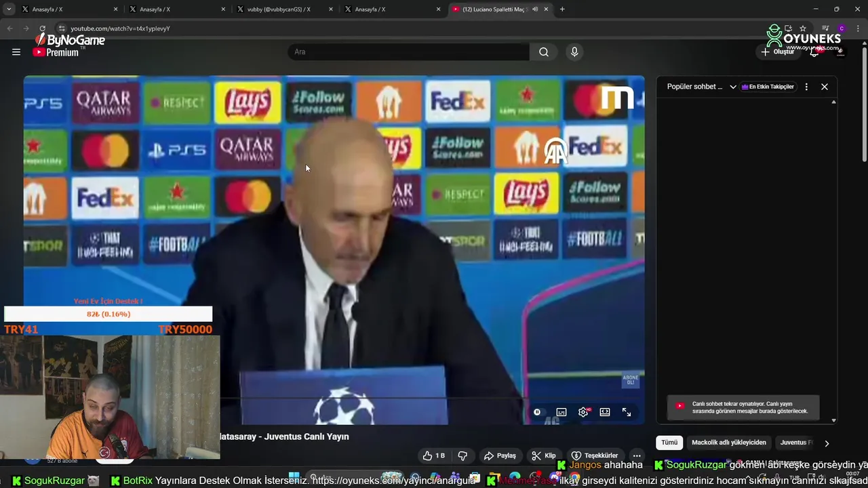
Task: View site information icon in address bar
Action: (62, 28)
